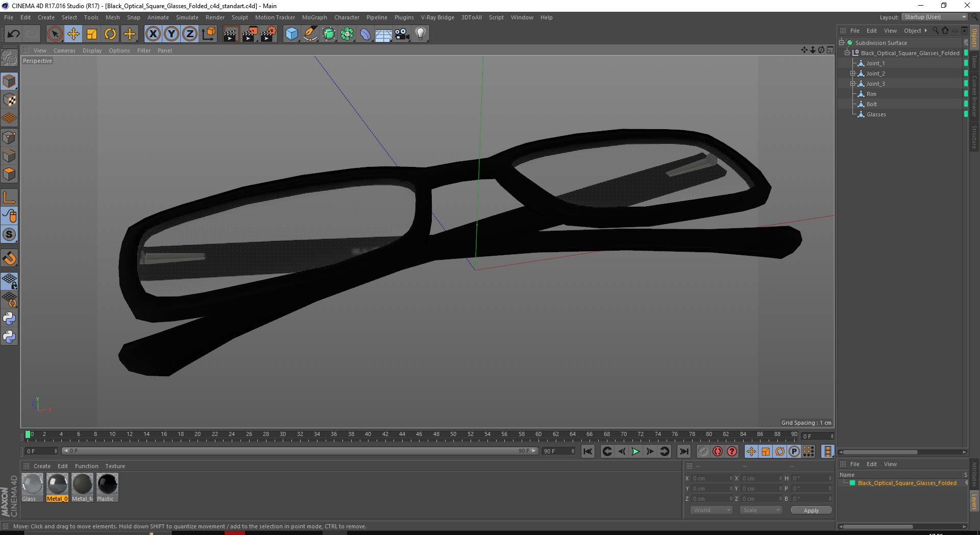This screenshot has height=535, width=980.
Task: Collapse Black_Optical_Square_Glasses_Folded hierarchy
Action: [x=847, y=53]
